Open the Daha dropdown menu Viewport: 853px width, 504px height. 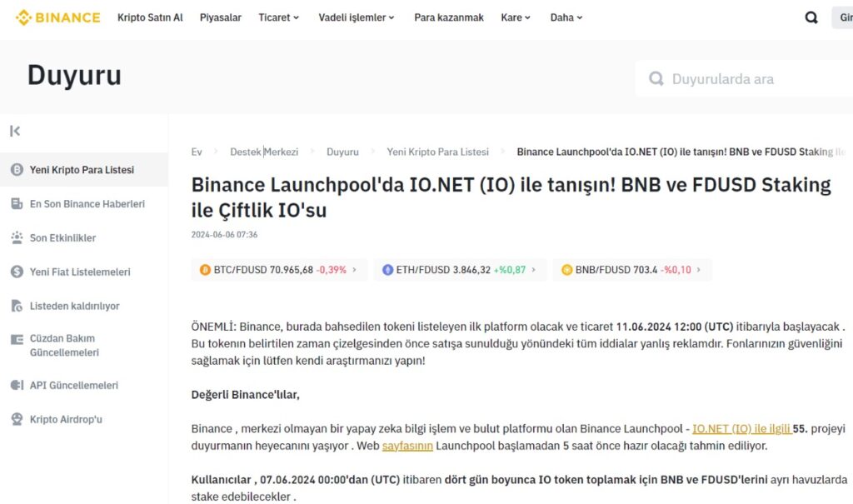[566, 17]
